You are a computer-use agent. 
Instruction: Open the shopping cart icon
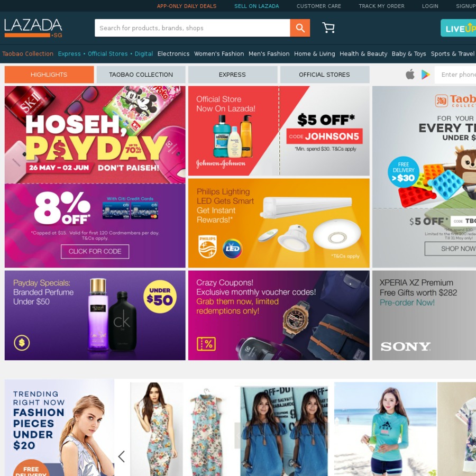pyautogui.click(x=328, y=28)
